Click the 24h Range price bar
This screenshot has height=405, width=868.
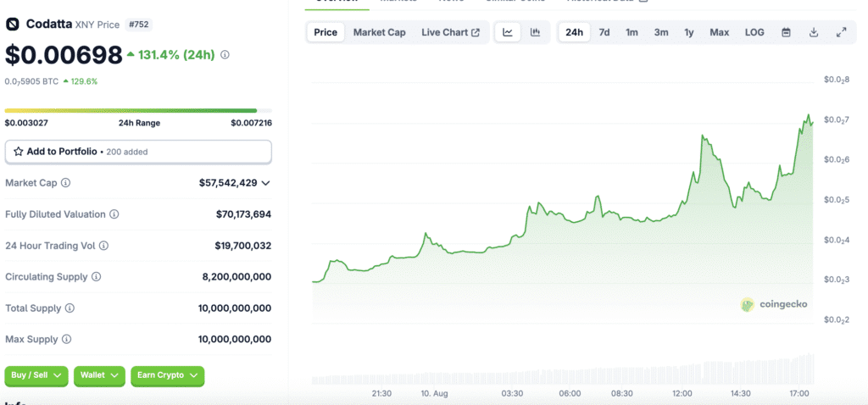coord(138,110)
